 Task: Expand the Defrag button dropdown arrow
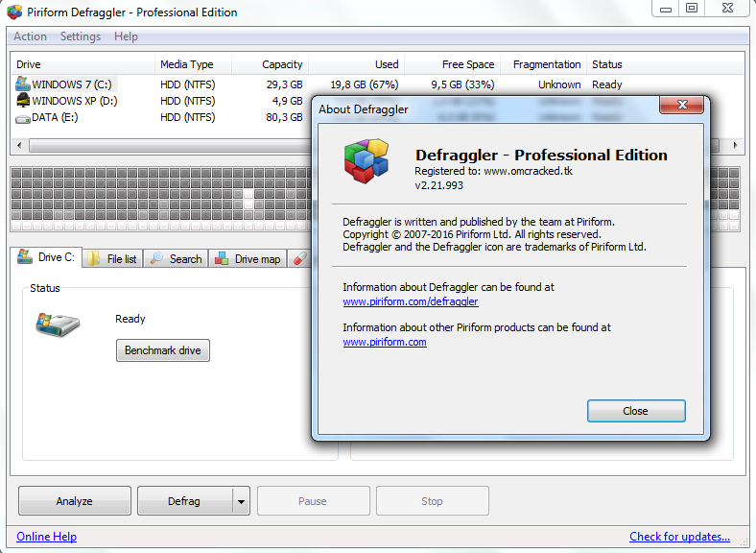[x=241, y=501]
